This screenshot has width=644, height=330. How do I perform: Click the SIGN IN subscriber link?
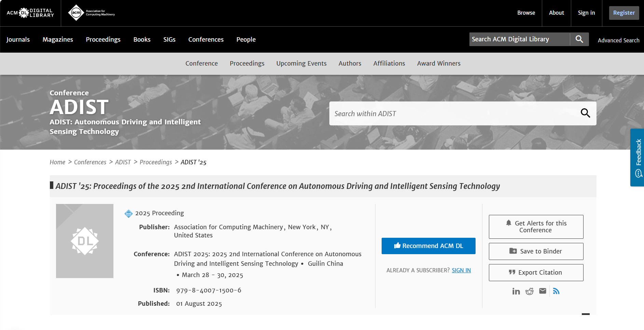[x=461, y=270]
